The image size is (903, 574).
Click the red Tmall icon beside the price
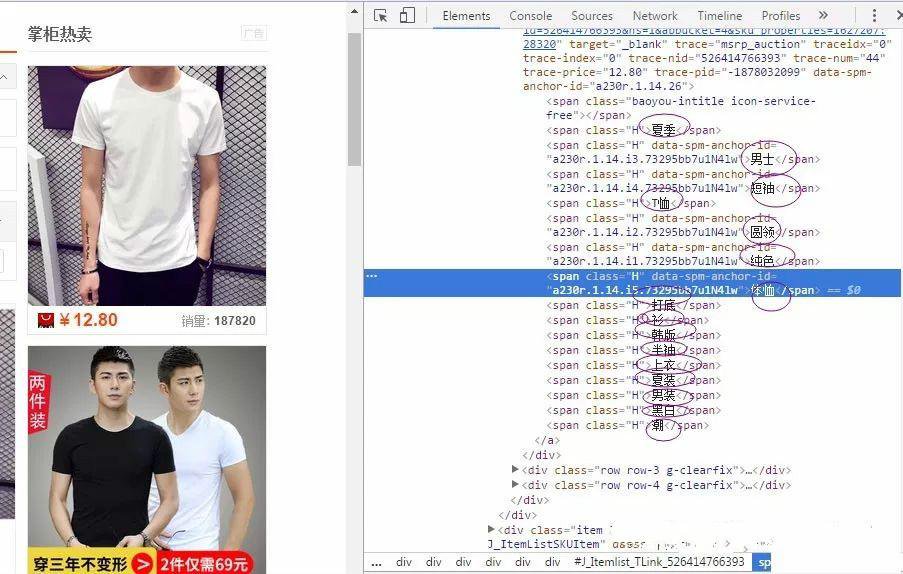coord(45,320)
